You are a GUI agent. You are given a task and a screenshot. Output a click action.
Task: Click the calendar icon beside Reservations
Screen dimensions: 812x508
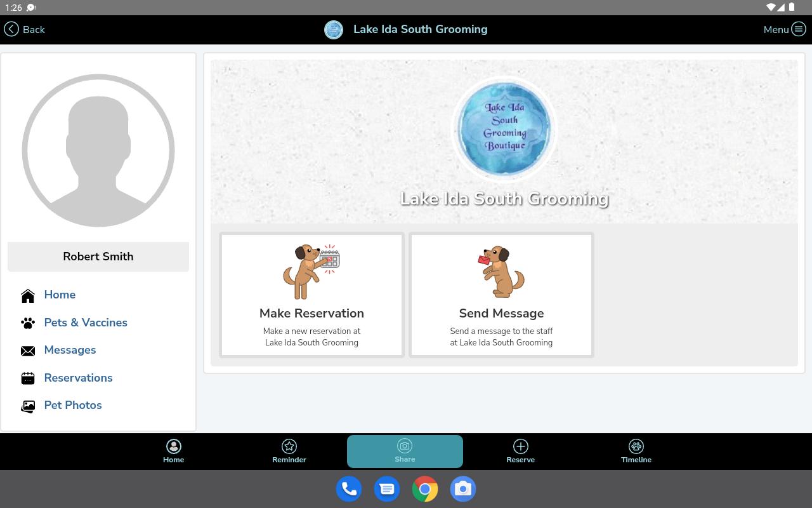click(x=28, y=378)
